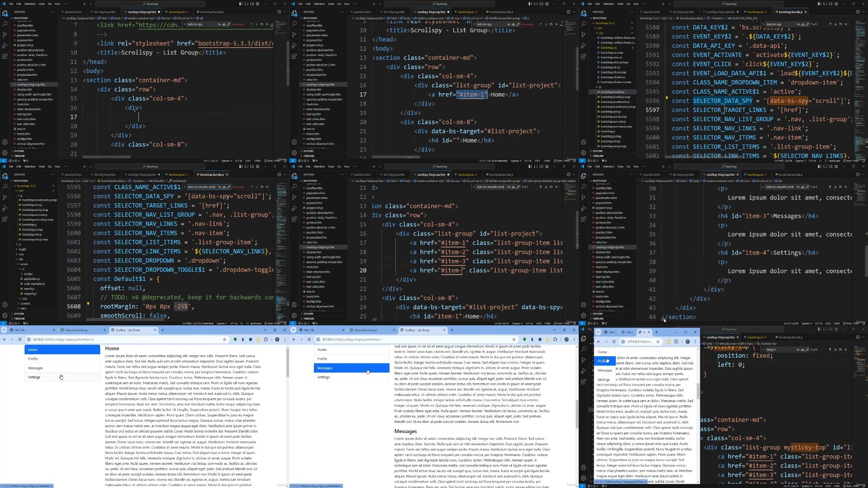Screen dimensions: 868x488
Task: Add new tab in bottom-left Chrome window
Action: pos(163,330)
